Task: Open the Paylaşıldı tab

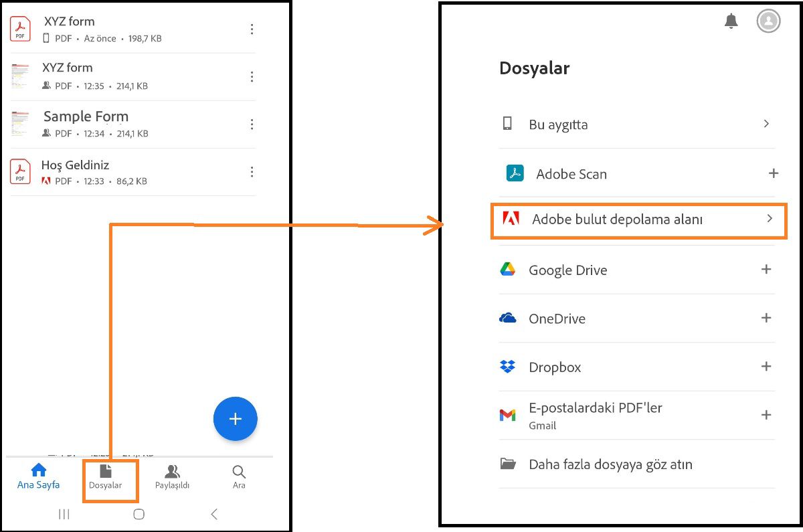Action: click(172, 476)
